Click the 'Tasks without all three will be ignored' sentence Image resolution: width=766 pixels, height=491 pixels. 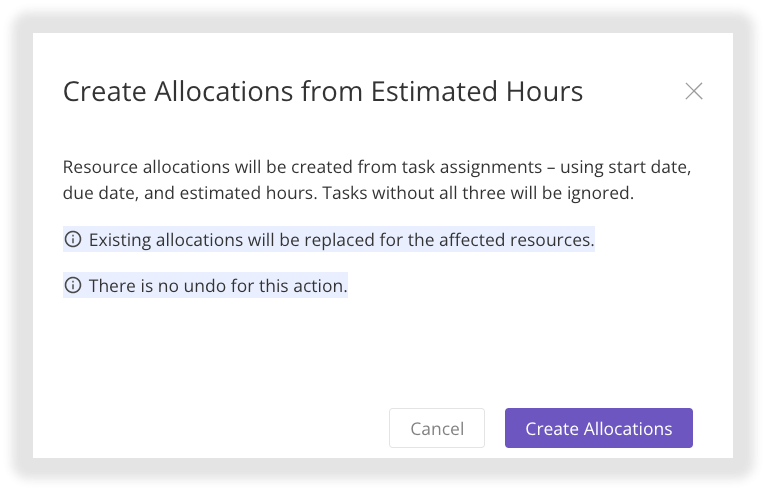[478, 193]
